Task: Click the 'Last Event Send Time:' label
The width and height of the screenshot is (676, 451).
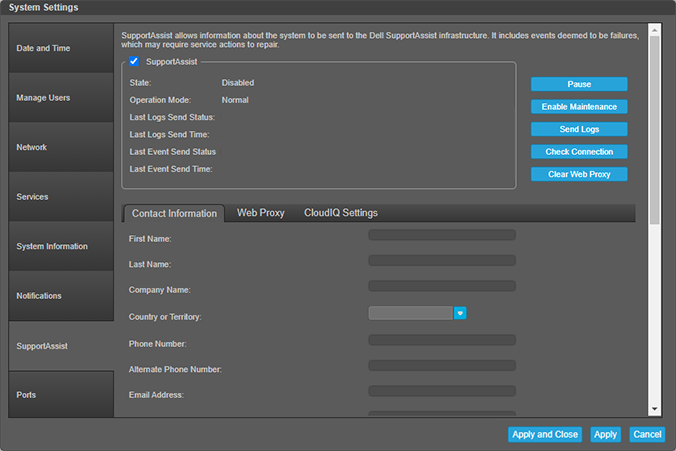Action: [x=171, y=169]
